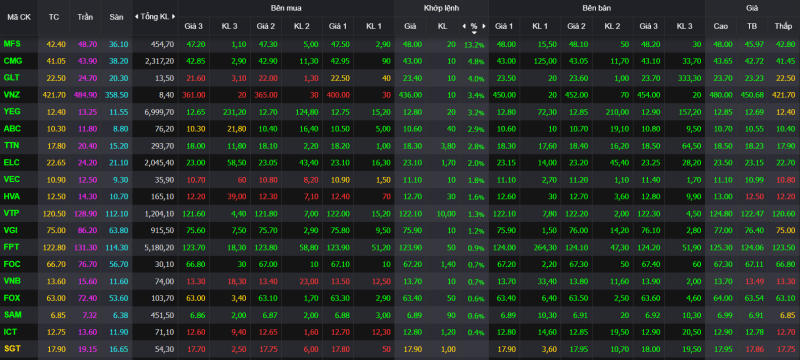Image resolution: width=800 pixels, height=360 pixels.
Task: Click FOX percent change 0.6%
Action: (x=476, y=298)
